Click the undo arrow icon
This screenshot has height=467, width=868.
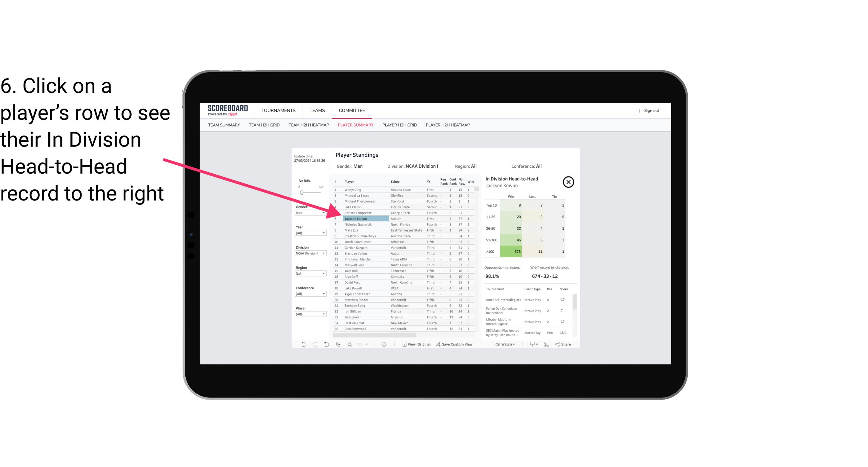(303, 345)
